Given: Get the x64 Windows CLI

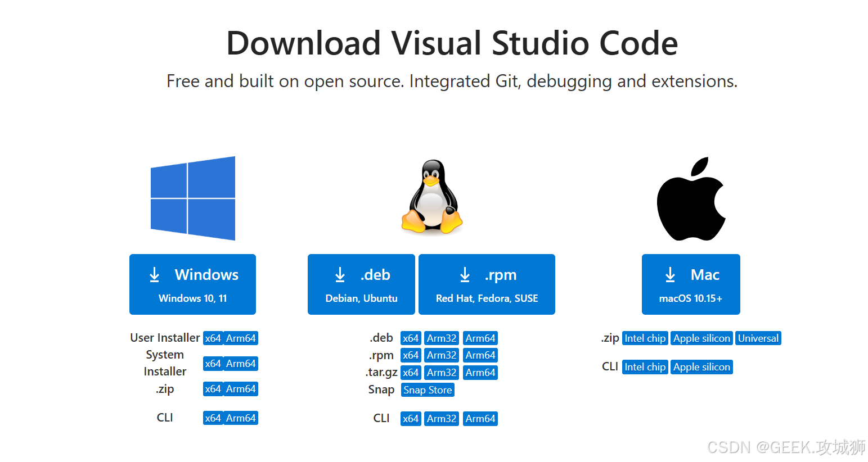Looking at the screenshot, I should coord(213,418).
